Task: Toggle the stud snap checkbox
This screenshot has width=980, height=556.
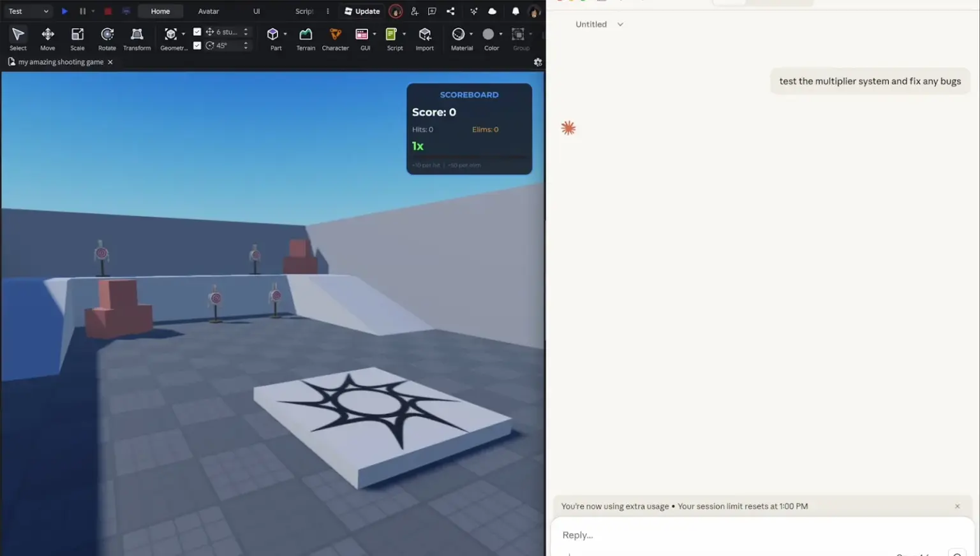Action: 198,31
